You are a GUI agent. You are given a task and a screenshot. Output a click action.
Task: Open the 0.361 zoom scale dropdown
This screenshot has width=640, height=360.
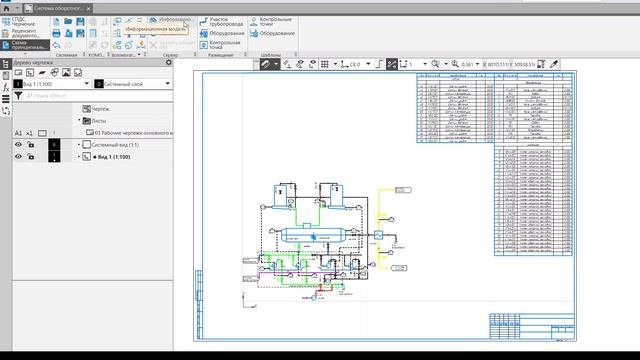(478, 64)
